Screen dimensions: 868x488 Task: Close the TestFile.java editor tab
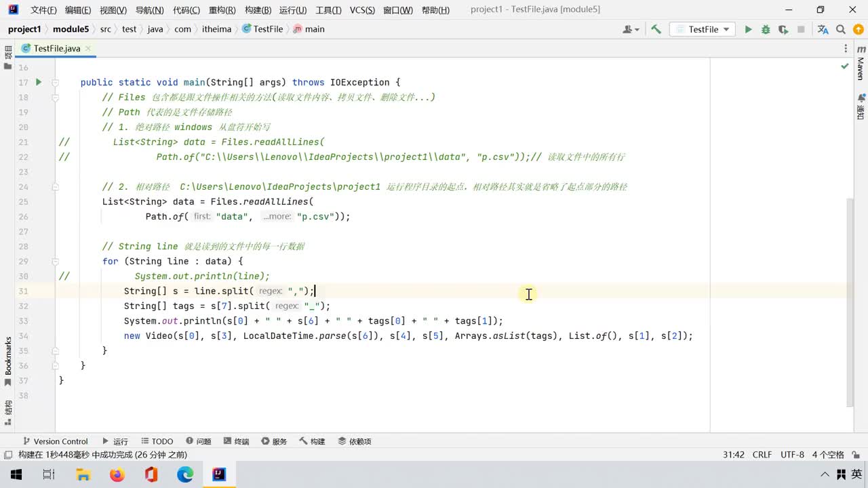pos(88,48)
